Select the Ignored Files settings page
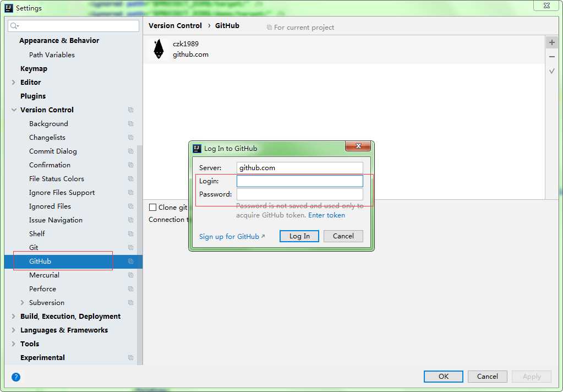 [50, 206]
